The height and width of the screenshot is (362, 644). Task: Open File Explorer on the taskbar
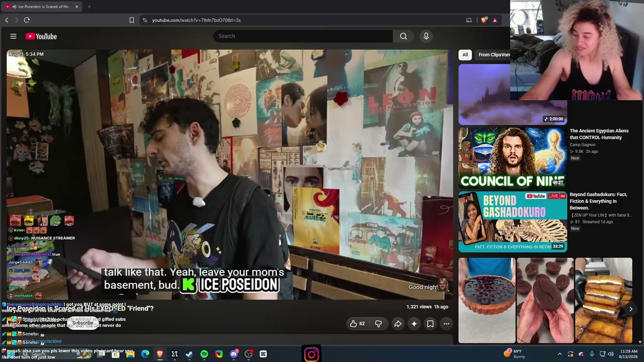pos(130,354)
